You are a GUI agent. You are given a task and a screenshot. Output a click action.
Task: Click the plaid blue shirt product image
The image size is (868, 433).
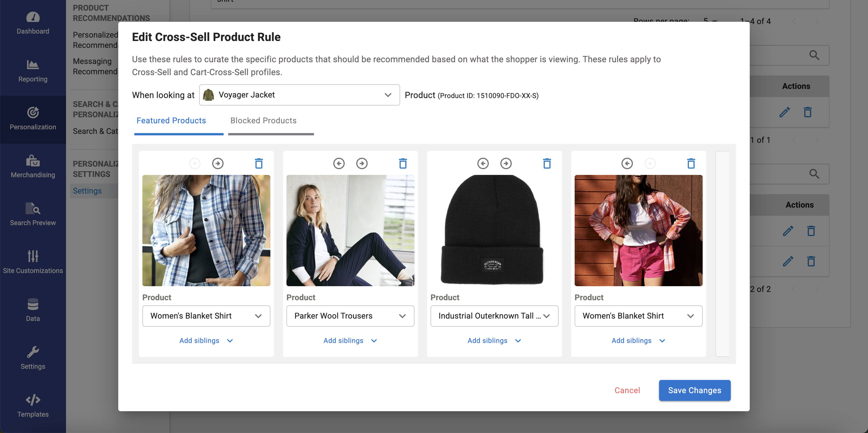tap(206, 231)
